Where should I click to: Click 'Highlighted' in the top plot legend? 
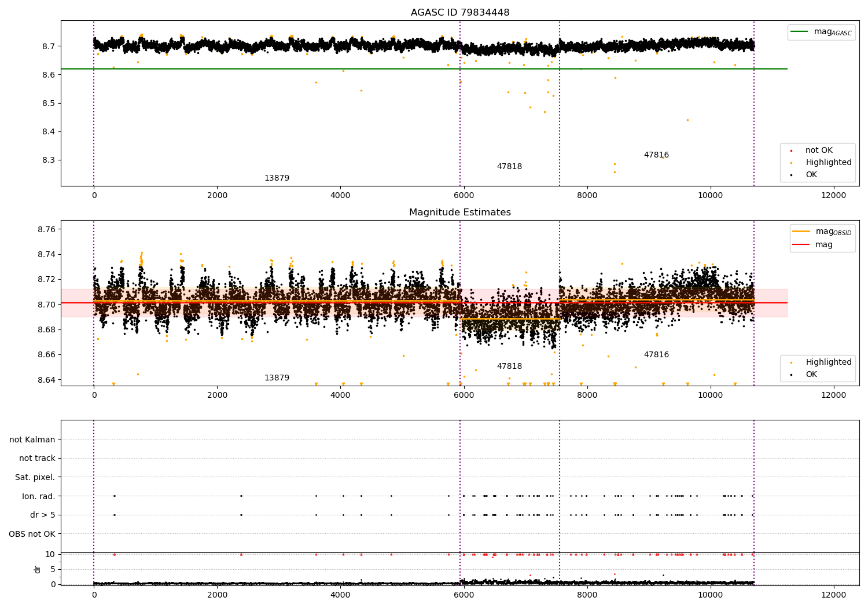(x=829, y=163)
